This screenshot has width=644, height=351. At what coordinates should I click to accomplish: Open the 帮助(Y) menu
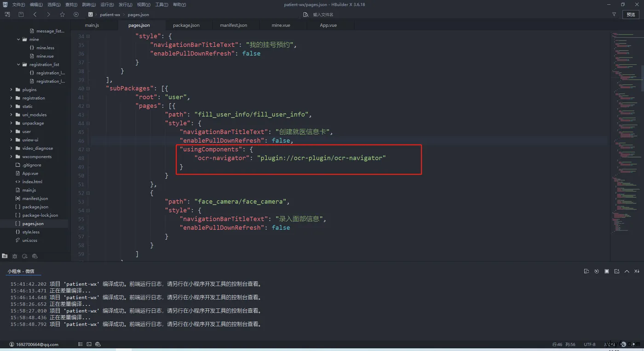pos(179,5)
